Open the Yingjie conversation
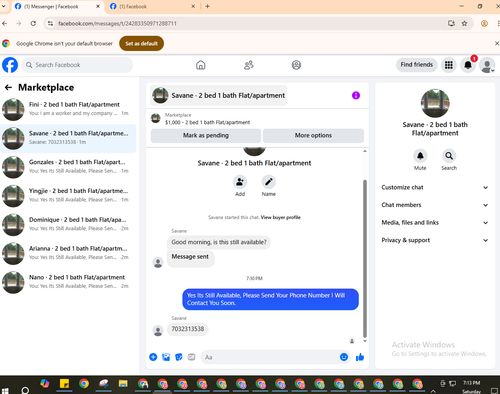 tap(68, 196)
